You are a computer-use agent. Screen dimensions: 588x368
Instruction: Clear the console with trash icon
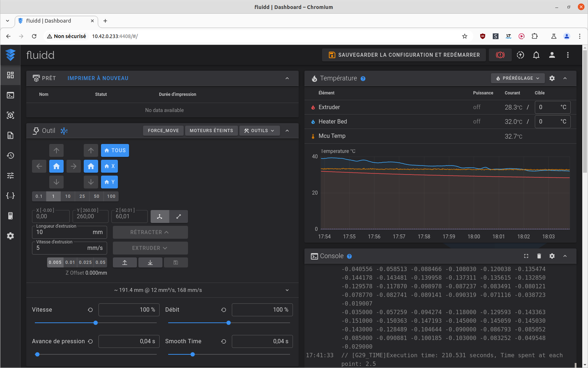click(539, 256)
